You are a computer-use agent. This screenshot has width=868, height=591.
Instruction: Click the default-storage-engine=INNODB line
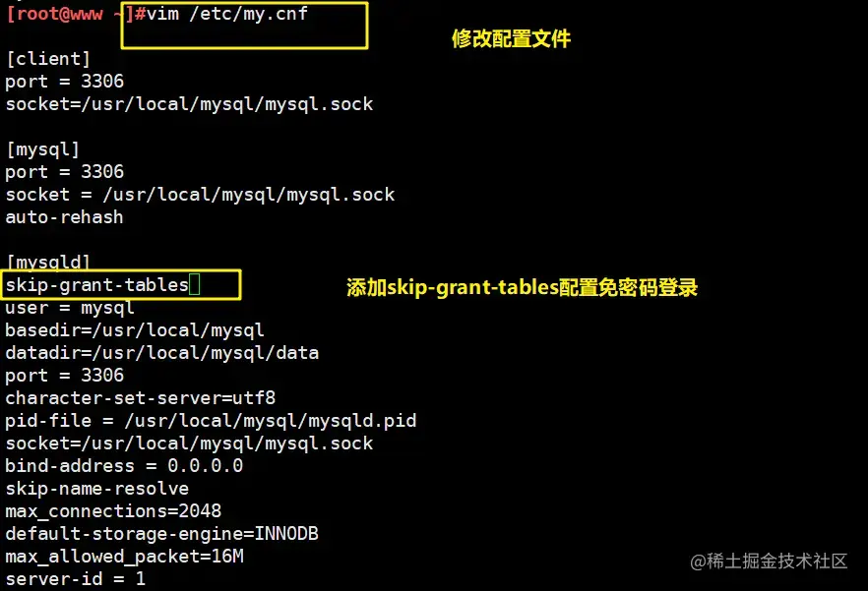pyautogui.click(x=162, y=533)
